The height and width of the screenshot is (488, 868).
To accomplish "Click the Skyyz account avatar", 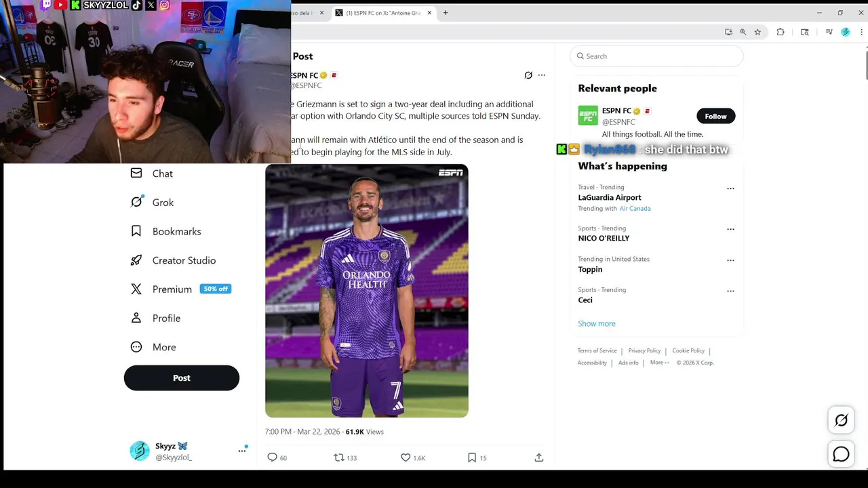I will (140, 451).
